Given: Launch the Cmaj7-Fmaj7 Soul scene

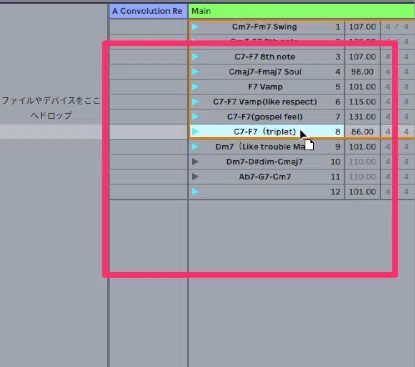Looking at the screenshot, I should click(195, 72).
